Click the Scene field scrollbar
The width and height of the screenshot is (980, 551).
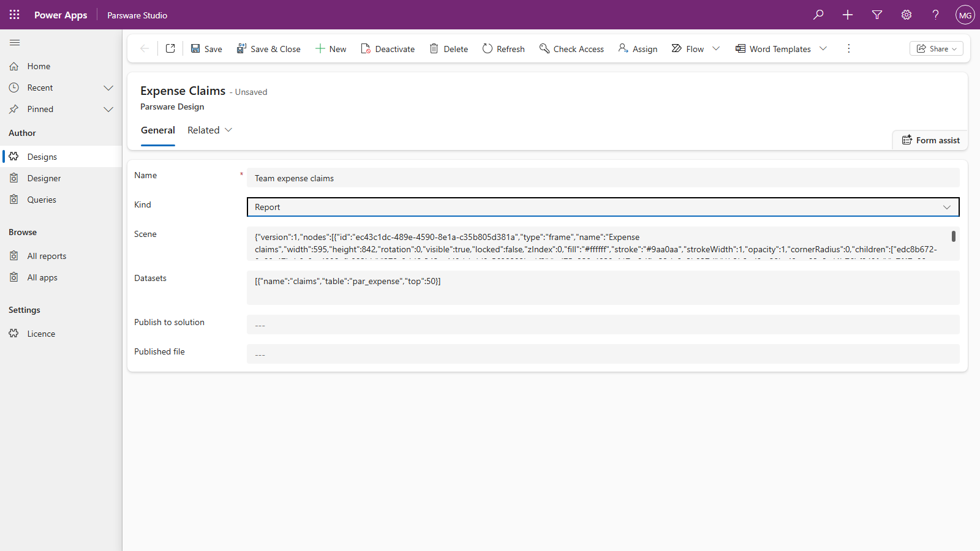953,236
